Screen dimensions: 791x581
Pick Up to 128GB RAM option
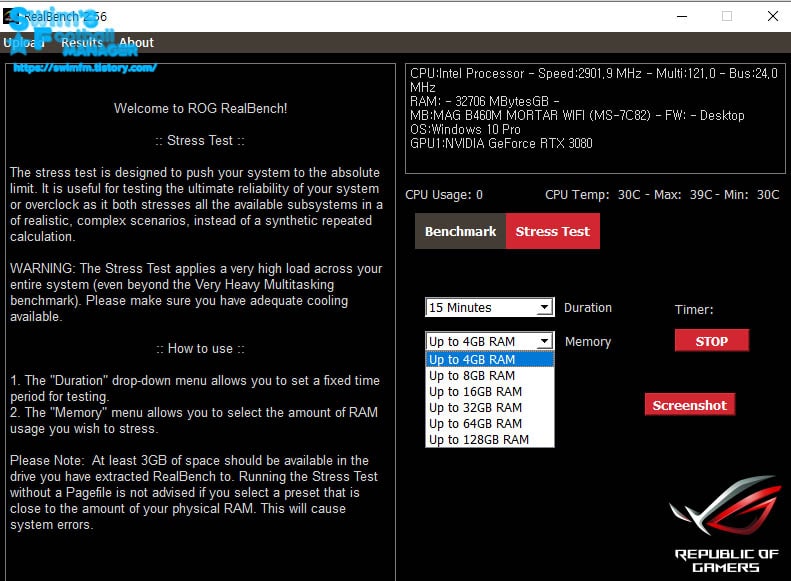pos(489,440)
